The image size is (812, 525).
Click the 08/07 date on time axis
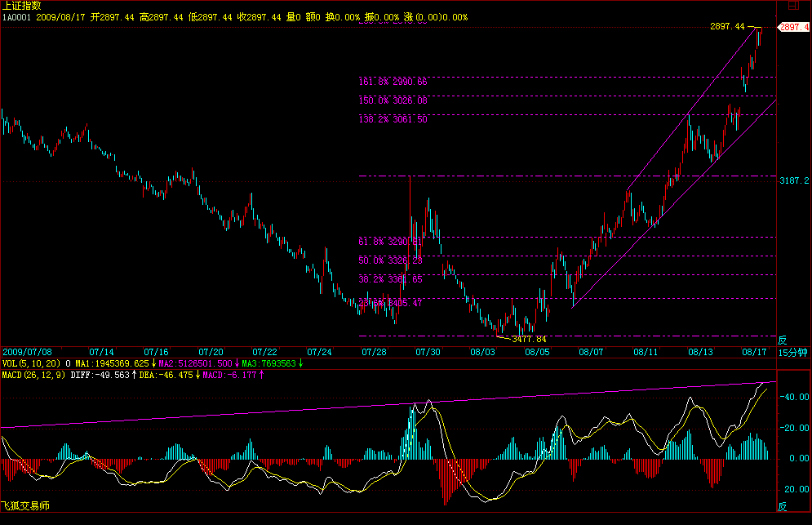(591, 352)
